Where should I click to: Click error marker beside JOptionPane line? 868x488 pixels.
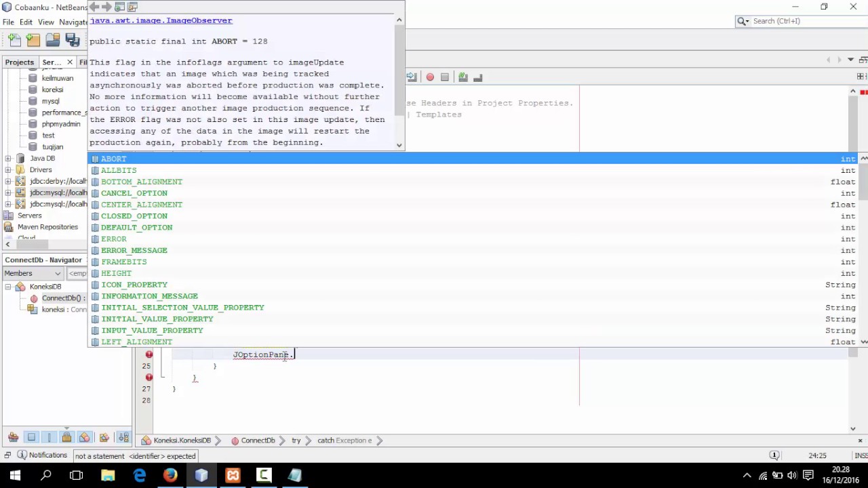pyautogui.click(x=149, y=354)
